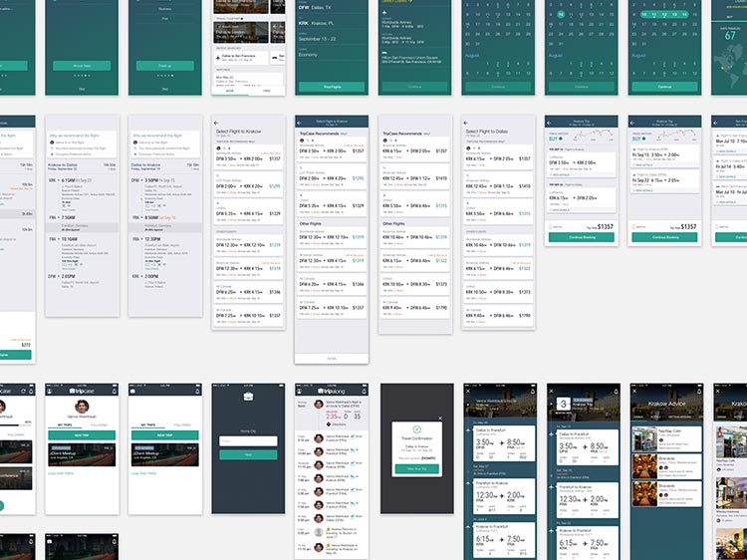The image size is (747, 560).
Task: Close the Travel Confirmation dialog with X
Action: [x=441, y=420]
